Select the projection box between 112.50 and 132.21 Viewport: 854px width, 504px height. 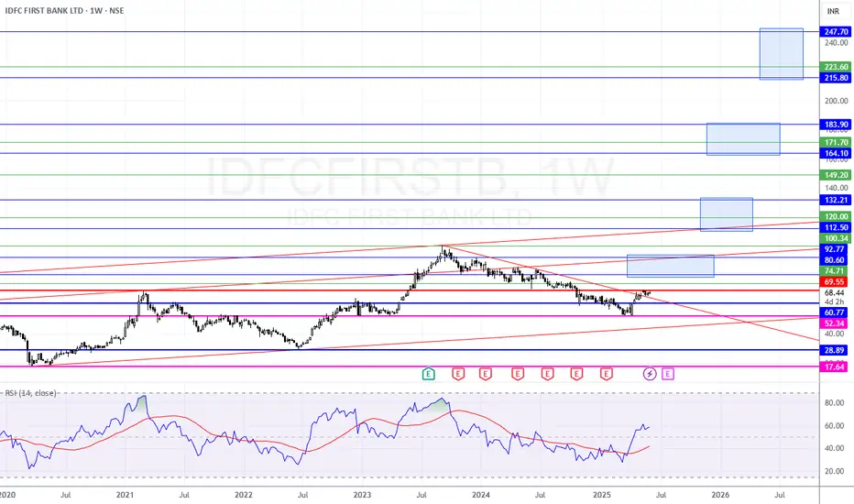pyautogui.click(x=727, y=214)
